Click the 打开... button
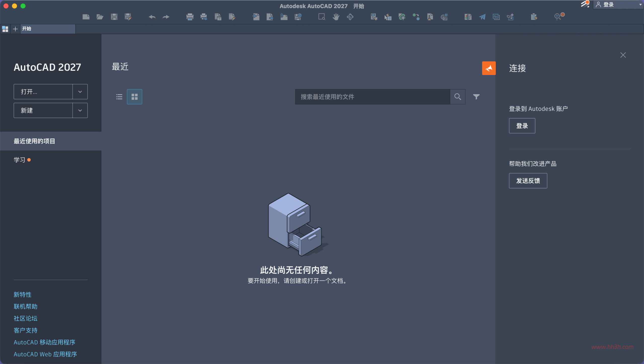644x364 pixels. 43,92
